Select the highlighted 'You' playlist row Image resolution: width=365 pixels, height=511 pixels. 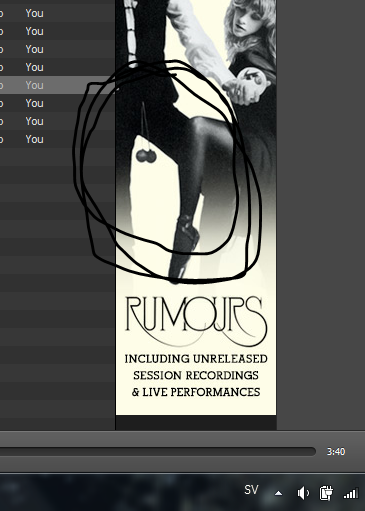click(x=57, y=85)
